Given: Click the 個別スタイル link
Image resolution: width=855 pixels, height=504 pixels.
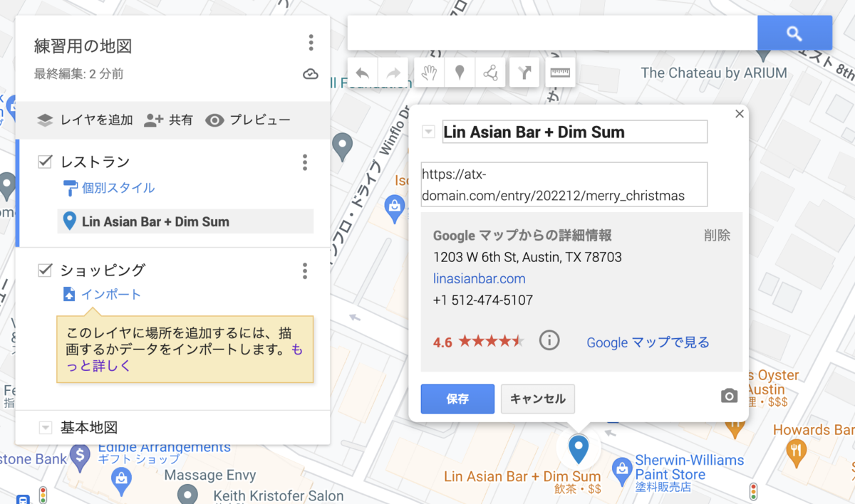Looking at the screenshot, I should coord(118,188).
